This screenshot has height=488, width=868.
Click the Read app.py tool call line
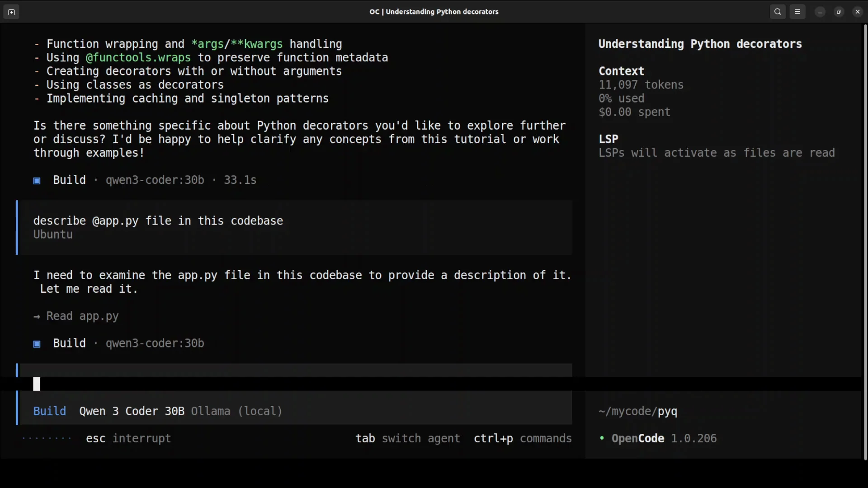coord(82,316)
